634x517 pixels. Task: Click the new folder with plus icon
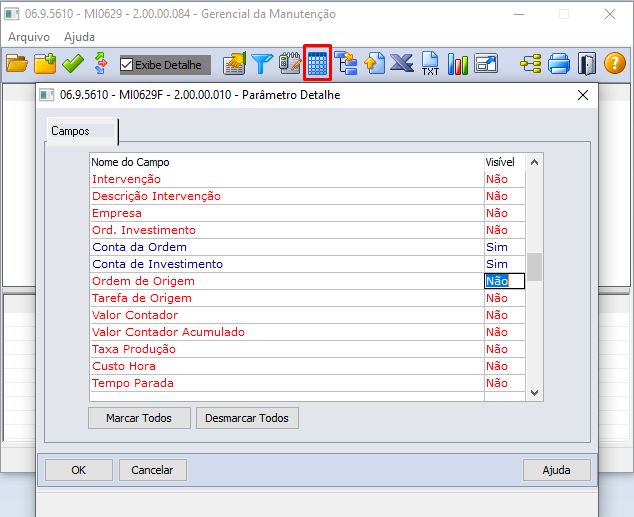45,64
